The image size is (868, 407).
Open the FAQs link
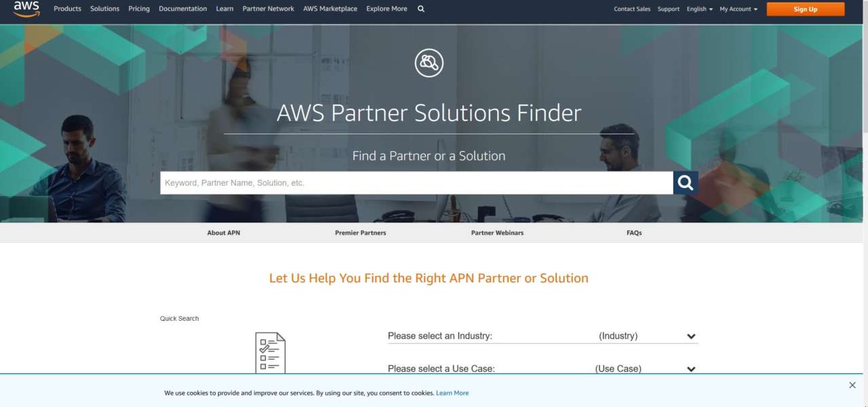coord(634,233)
